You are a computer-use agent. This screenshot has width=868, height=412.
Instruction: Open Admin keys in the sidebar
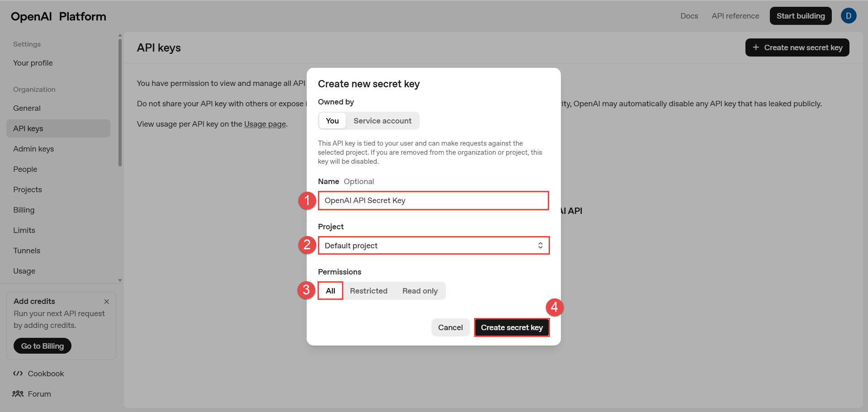click(33, 149)
